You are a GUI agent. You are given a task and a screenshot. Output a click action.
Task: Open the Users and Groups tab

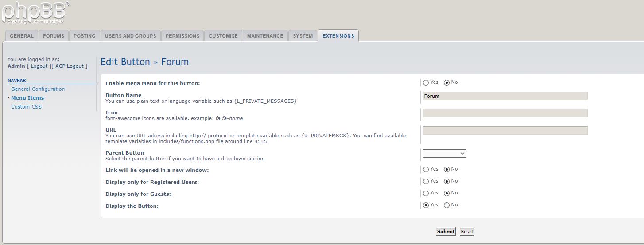pyautogui.click(x=131, y=36)
